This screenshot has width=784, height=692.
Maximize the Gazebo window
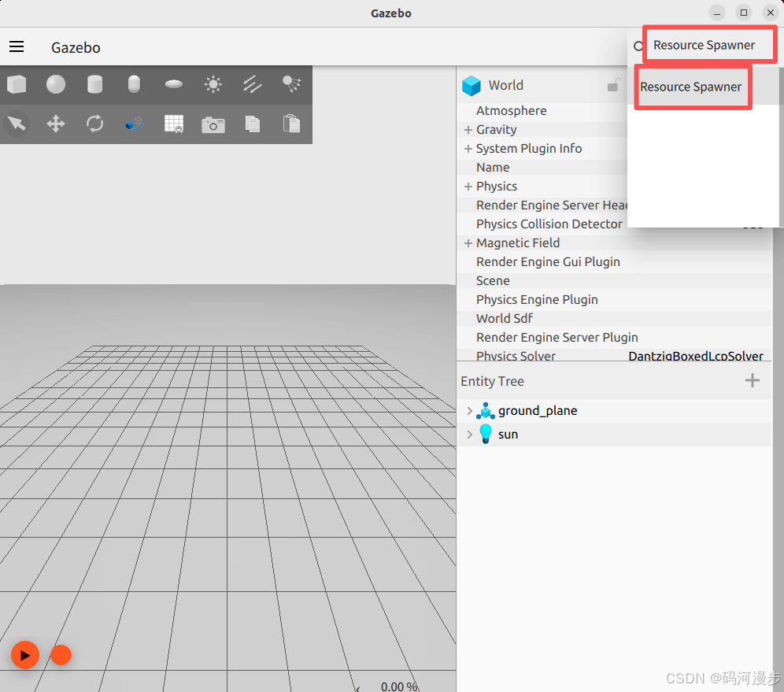coord(744,13)
